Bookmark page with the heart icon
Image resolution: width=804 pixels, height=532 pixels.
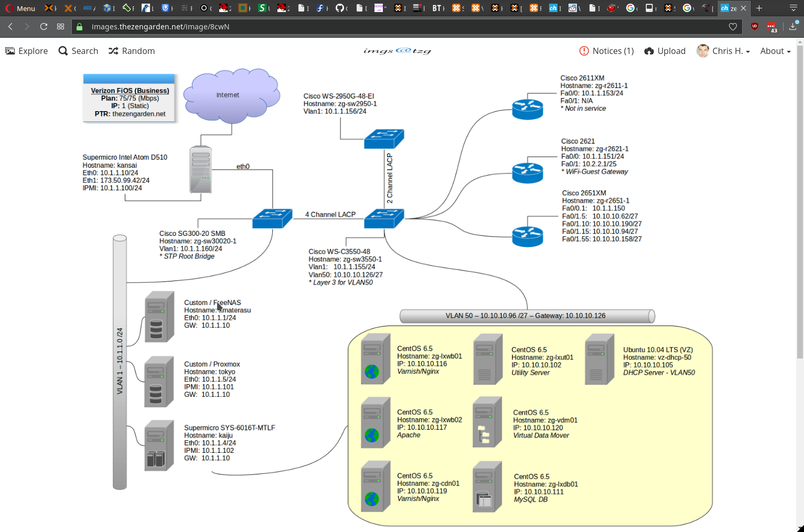[x=733, y=27]
